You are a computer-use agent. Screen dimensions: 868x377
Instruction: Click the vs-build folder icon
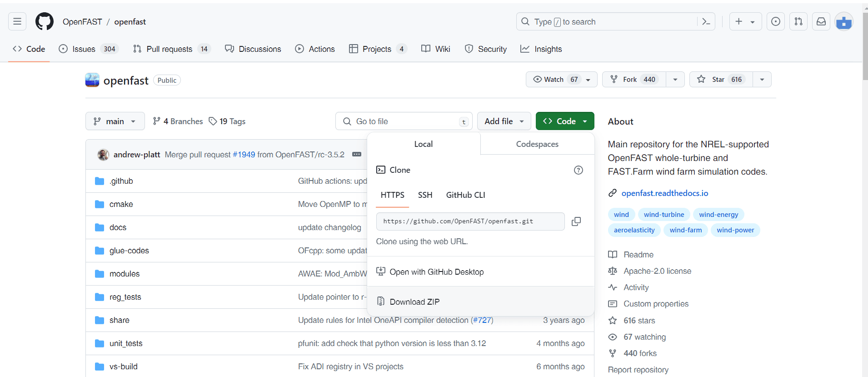[100, 367]
